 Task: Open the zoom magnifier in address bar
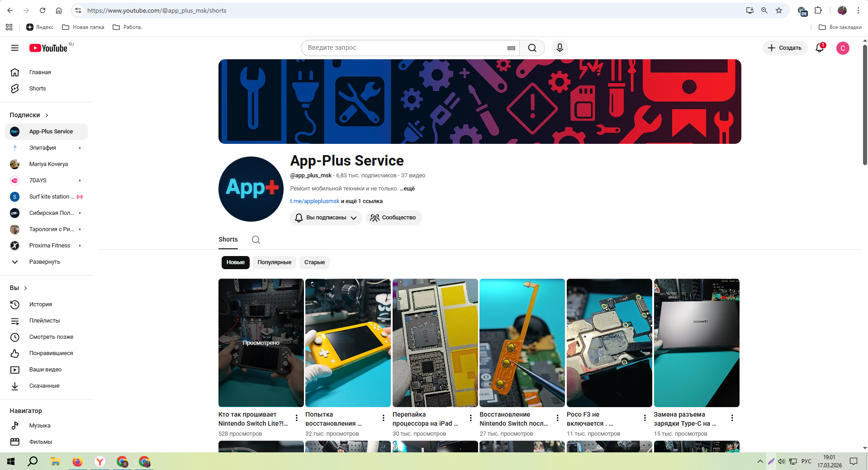click(x=764, y=10)
